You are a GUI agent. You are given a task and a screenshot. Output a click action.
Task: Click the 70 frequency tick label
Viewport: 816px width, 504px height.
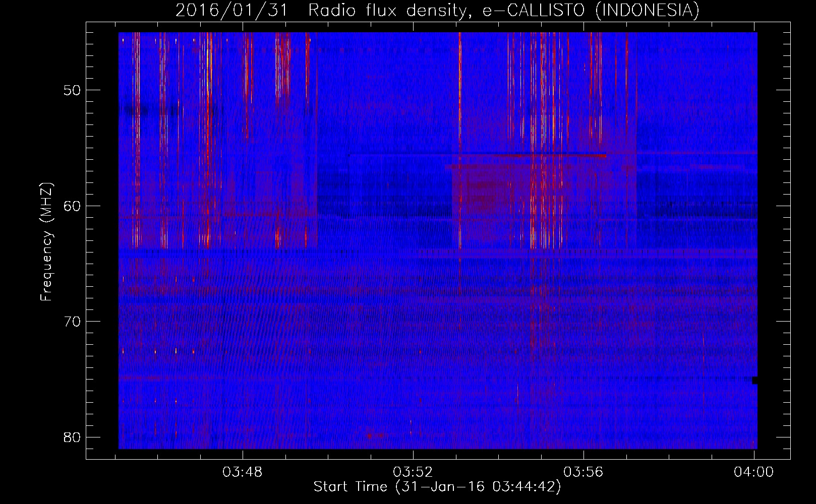tap(72, 321)
